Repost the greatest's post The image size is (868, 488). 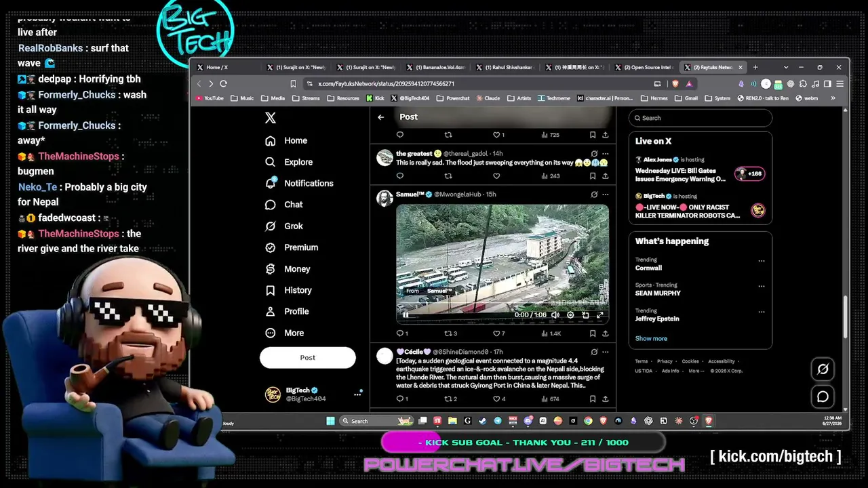448,176
